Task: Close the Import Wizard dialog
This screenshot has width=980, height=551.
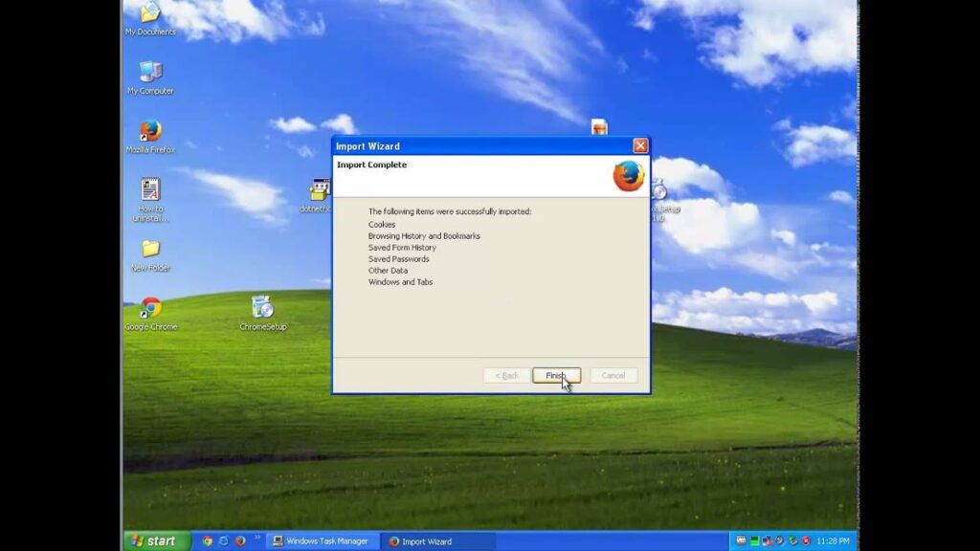Action: (x=640, y=145)
